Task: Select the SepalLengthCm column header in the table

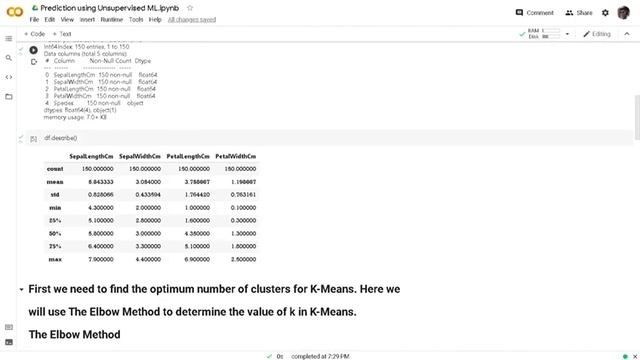Action: (x=91, y=156)
